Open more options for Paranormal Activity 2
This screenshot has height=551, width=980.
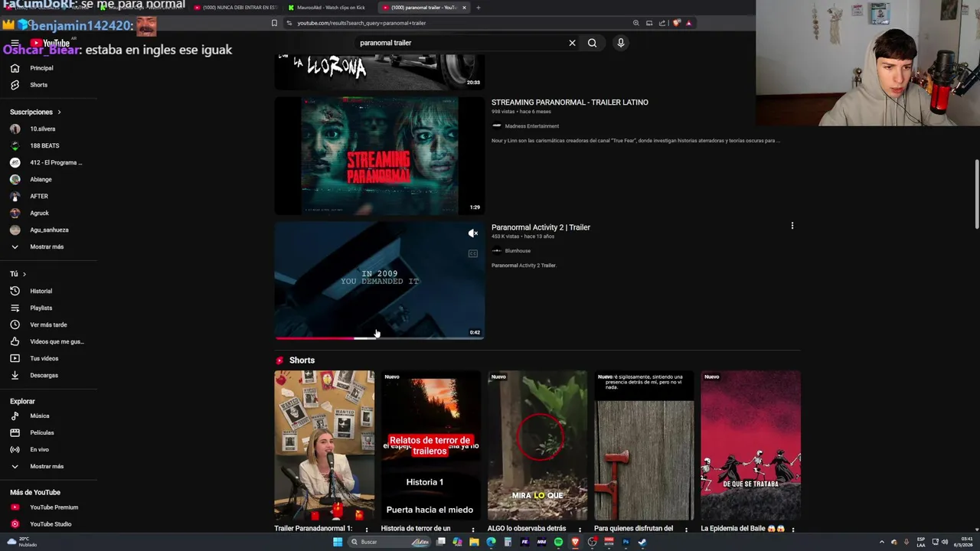pyautogui.click(x=792, y=226)
